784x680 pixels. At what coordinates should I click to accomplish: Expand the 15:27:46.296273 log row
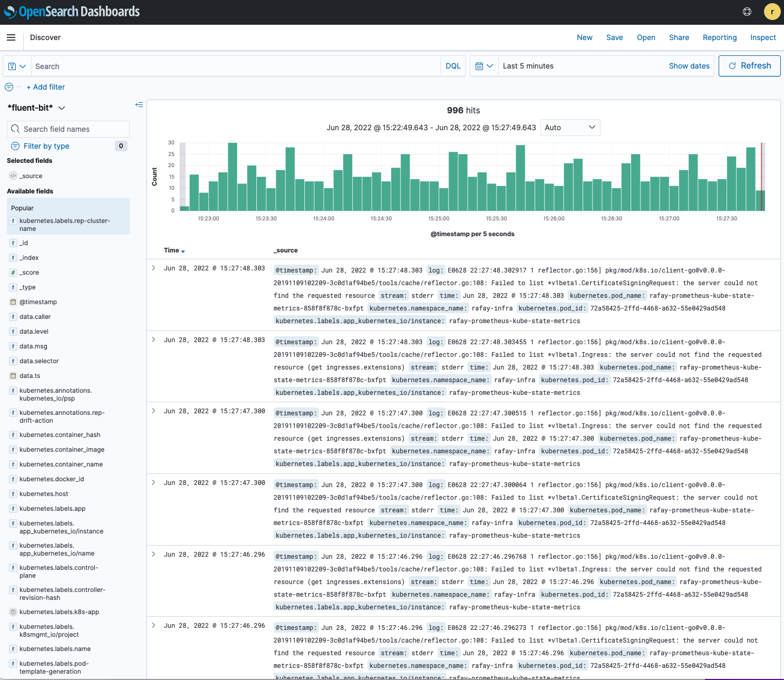click(x=153, y=626)
